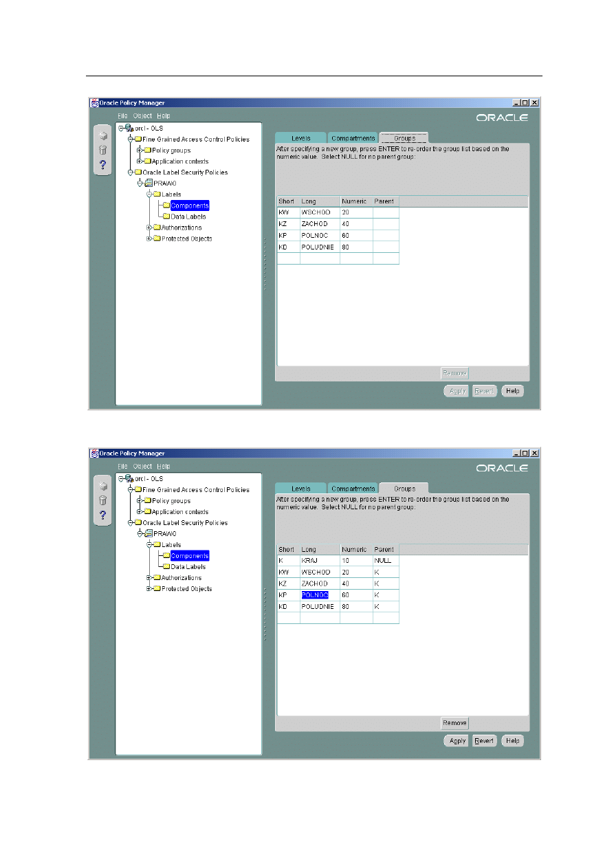Click the trash can icon in the lower window
Image resolution: width=614 pixels, height=868 pixels.
point(103,500)
